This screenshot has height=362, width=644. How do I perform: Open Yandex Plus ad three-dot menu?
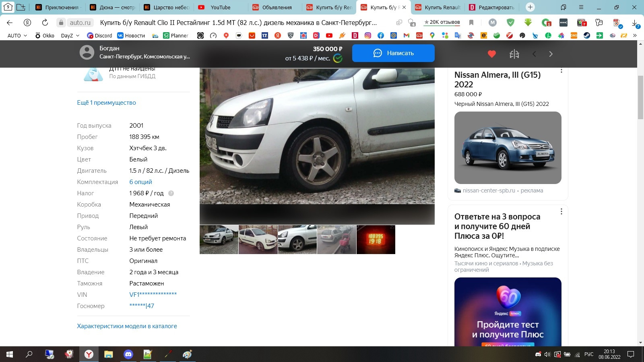point(561,211)
